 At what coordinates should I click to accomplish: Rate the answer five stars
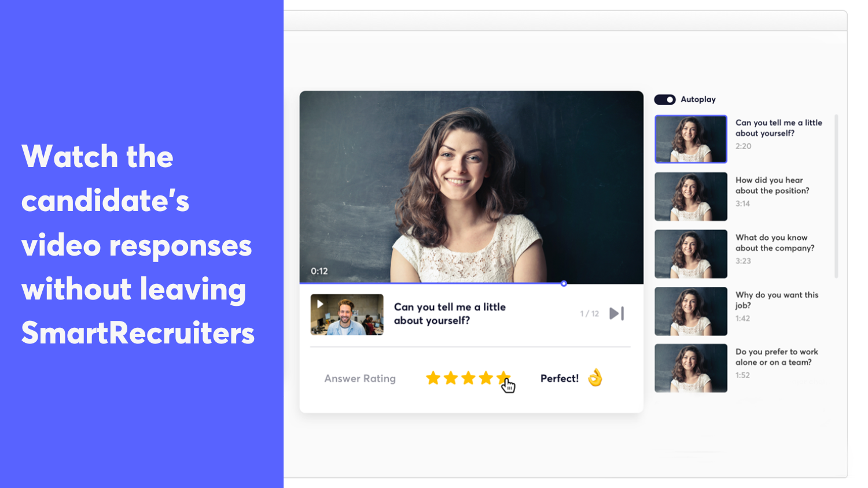502,378
